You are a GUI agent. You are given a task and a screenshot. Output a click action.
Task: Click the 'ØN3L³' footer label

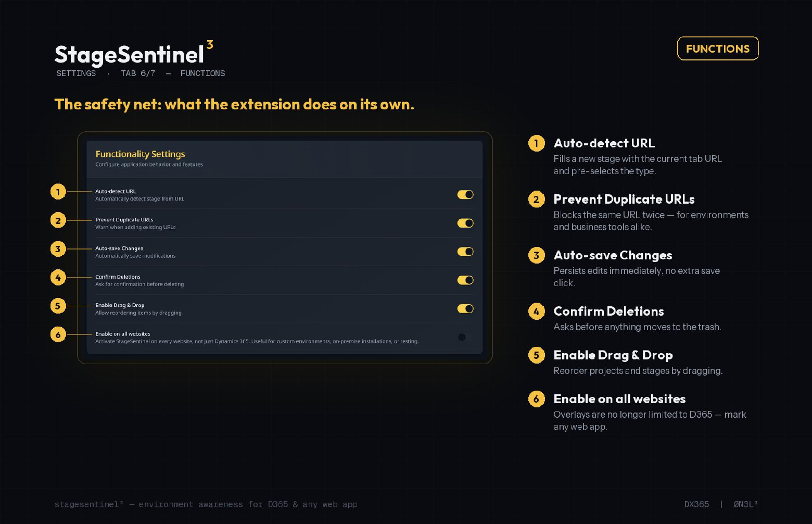(745, 504)
